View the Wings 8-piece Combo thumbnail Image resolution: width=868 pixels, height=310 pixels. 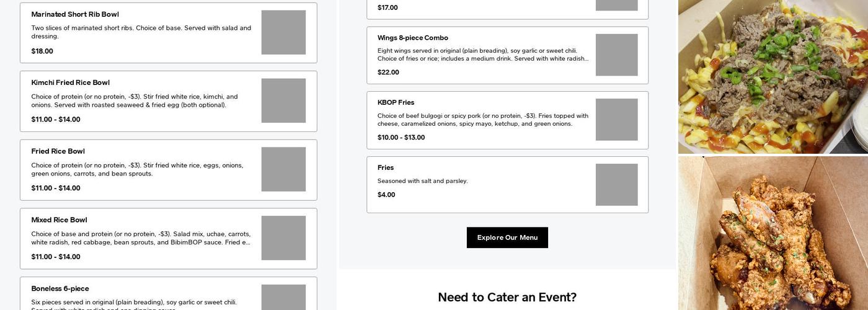pyautogui.click(x=616, y=55)
